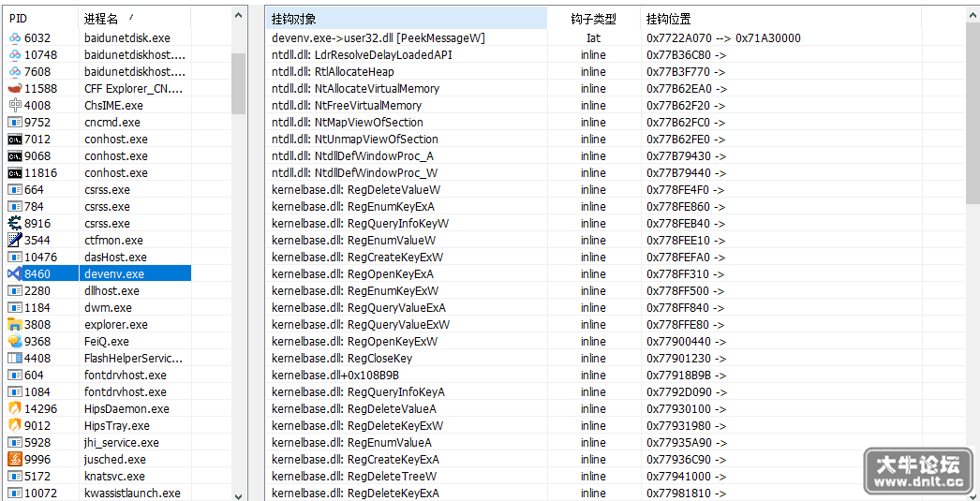The height and width of the screenshot is (501, 980).
Task: Click icon of baidunetdiskhost PID 10748
Action: click(16, 55)
